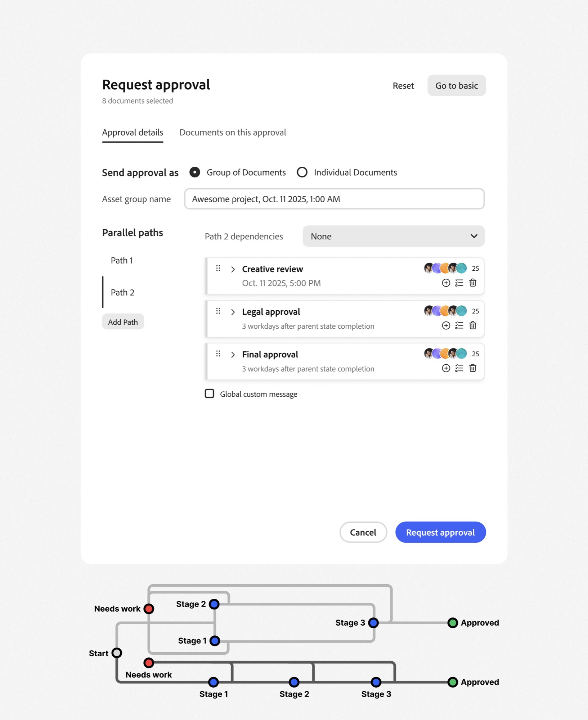Screen dimensions: 588x720
Task: Enable the Global custom message checkbox
Action: (210, 393)
